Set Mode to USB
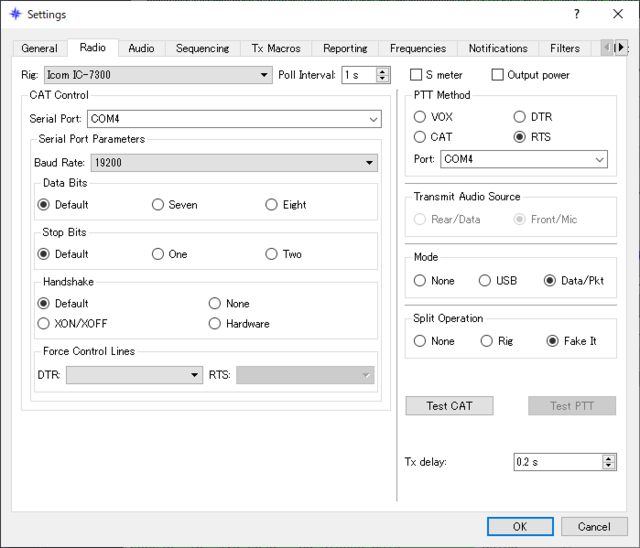The image size is (640, 548). (484, 280)
